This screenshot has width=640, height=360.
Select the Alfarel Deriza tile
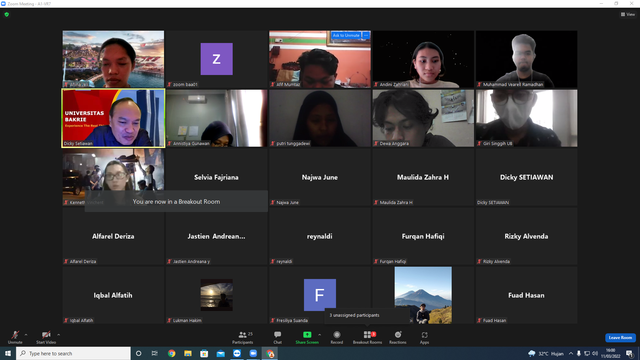point(113,236)
